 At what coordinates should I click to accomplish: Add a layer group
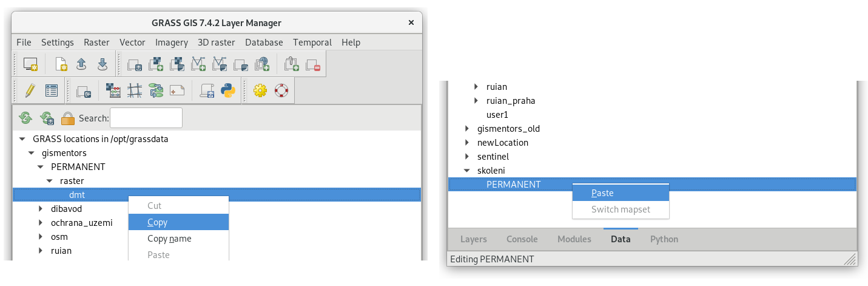[241, 64]
